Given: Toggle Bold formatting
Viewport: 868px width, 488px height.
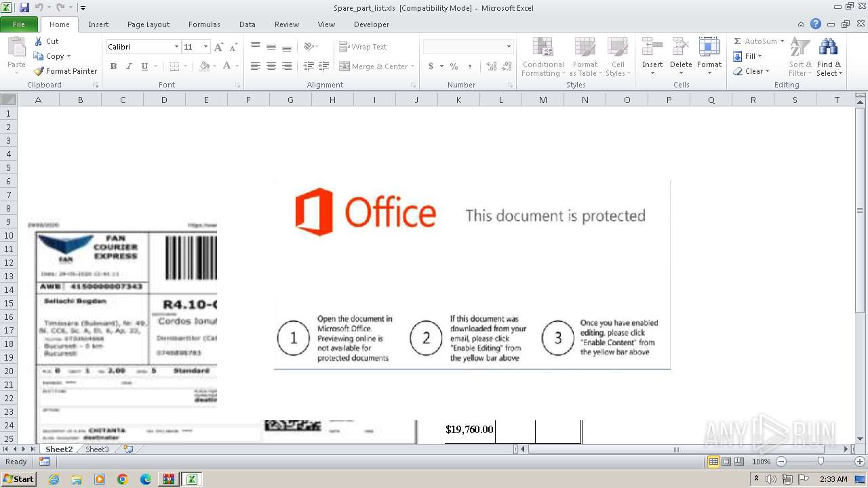Looking at the screenshot, I should click(113, 66).
